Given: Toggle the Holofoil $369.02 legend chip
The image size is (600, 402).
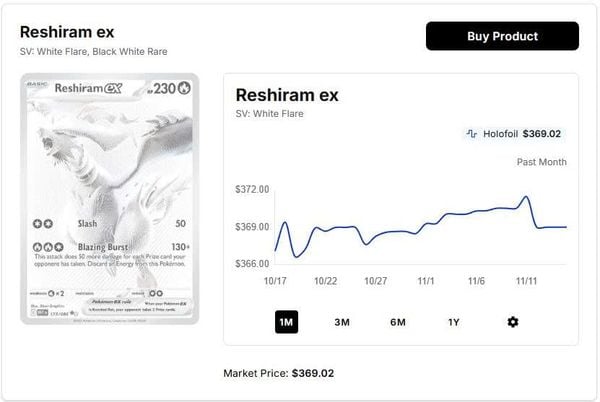Looking at the screenshot, I should coord(514,134).
